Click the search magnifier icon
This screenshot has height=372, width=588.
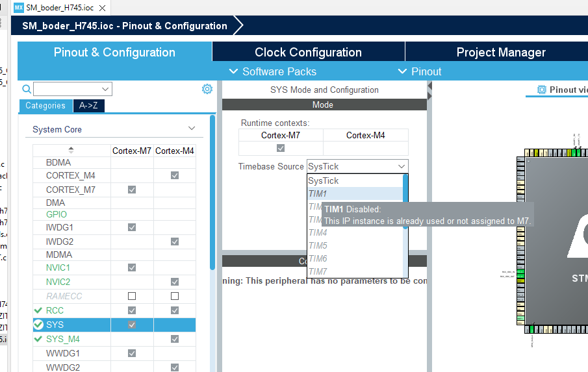pos(27,89)
